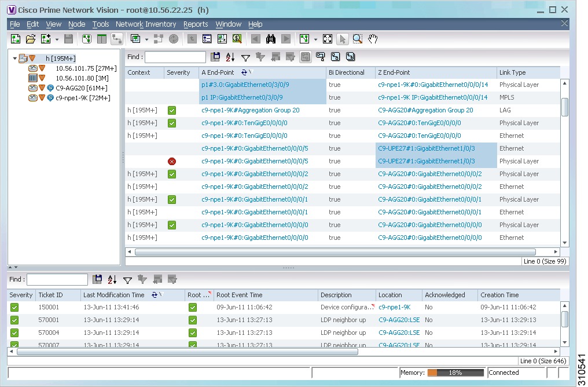Open the C9-UPE27#1:GigabitEthernet1/0/3 Ethernet row link

[x=427, y=149]
